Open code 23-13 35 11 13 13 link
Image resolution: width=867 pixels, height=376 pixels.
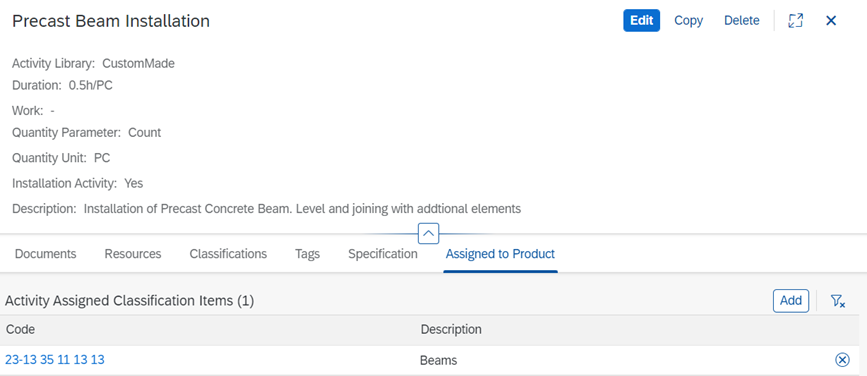(x=55, y=360)
